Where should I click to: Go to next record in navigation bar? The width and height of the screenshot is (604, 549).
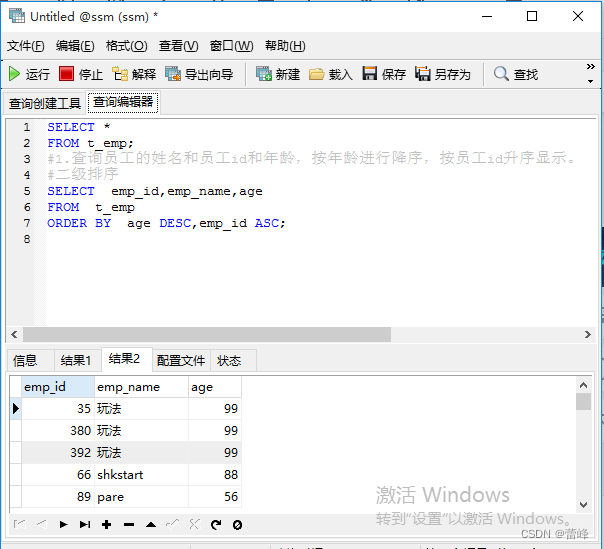[64, 524]
